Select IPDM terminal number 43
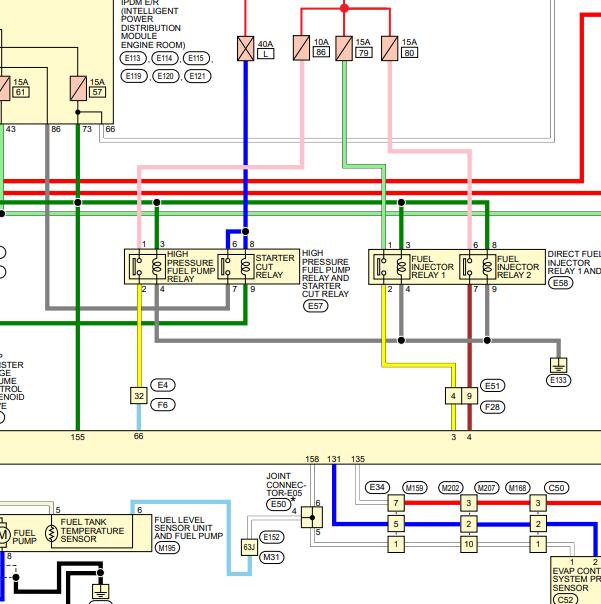The height and width of the screenshot is (604, 601). click(x=11, y=129)
